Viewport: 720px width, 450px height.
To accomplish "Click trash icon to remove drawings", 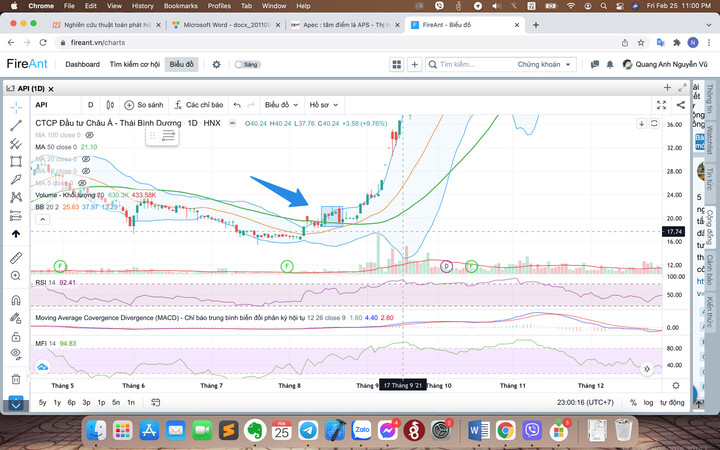I will pos(16,379).
